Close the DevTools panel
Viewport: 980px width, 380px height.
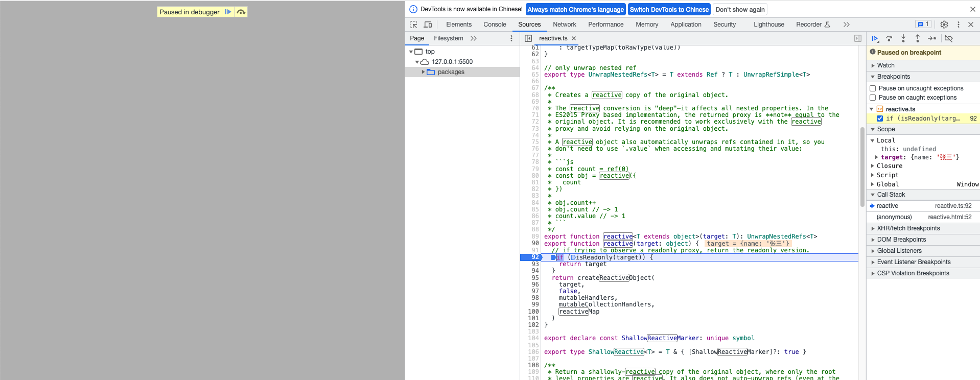point(971,25)
